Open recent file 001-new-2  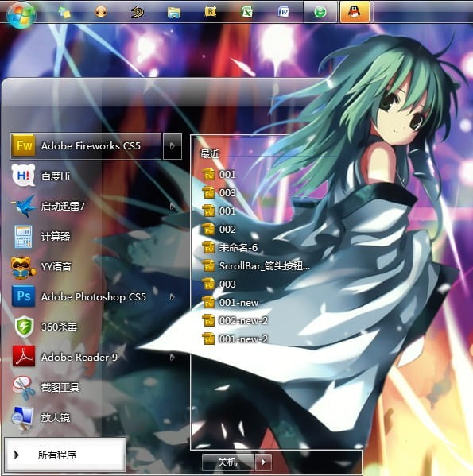[235, 339]
